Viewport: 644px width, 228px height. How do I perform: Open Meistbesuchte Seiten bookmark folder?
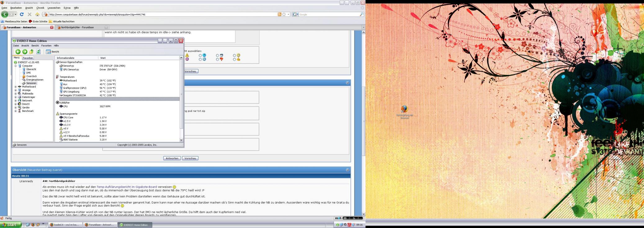(14, 21)
